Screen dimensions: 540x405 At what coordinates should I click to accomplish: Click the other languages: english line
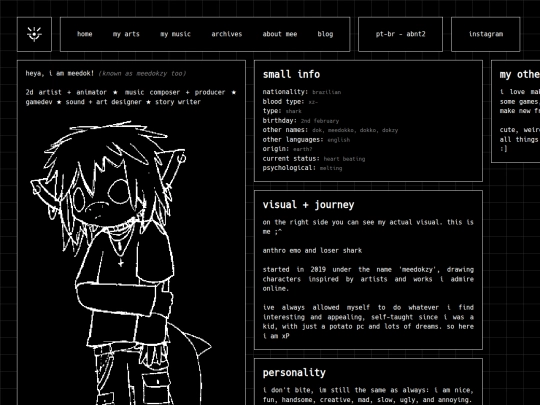pyautogui.click(x=306, y=139)
